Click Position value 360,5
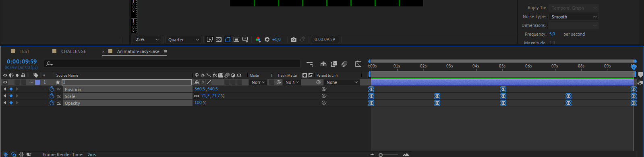 click(x=200, y=89)
